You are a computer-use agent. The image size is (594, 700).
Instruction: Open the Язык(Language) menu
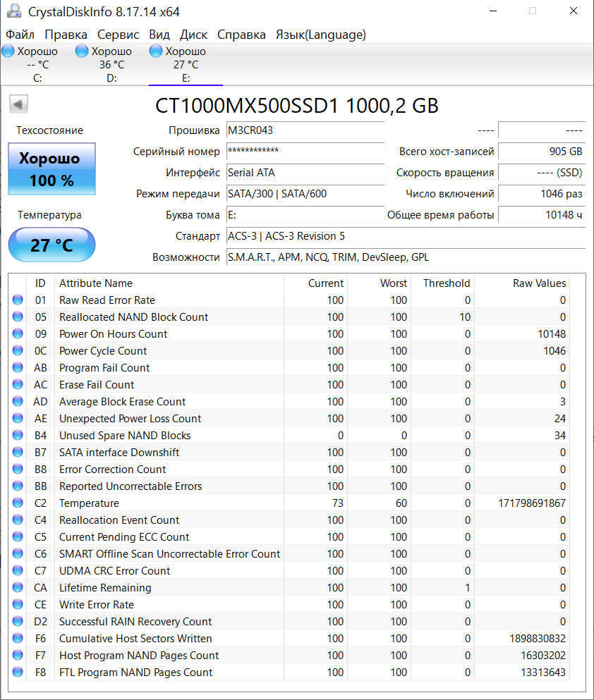(321, 35)
